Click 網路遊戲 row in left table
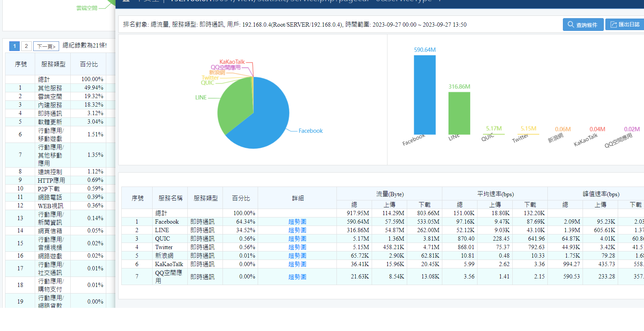This screenshot has height=331, width=644. click(60, 256)
